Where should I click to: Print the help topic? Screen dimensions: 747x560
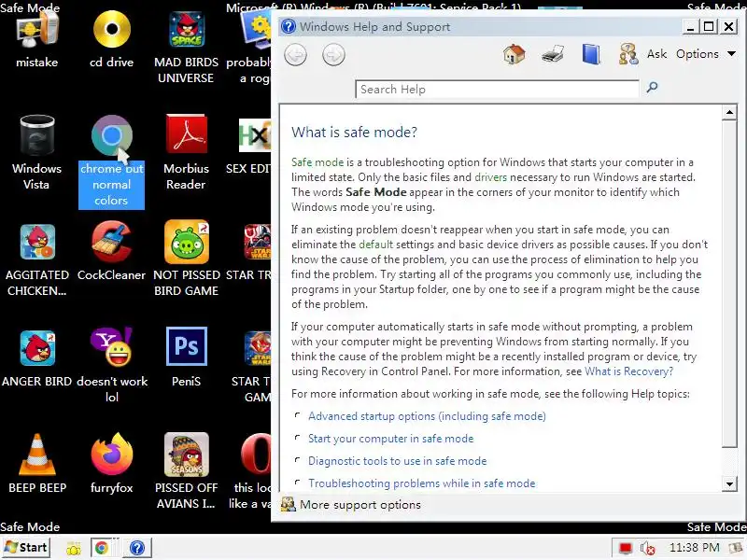(x=553, y=54)
